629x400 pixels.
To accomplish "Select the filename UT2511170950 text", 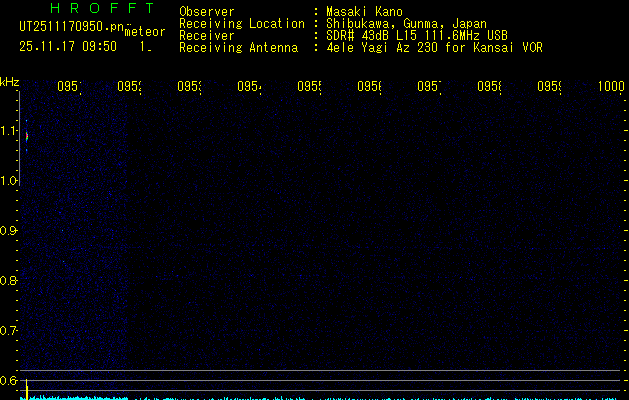I will [x=71, y=27].
